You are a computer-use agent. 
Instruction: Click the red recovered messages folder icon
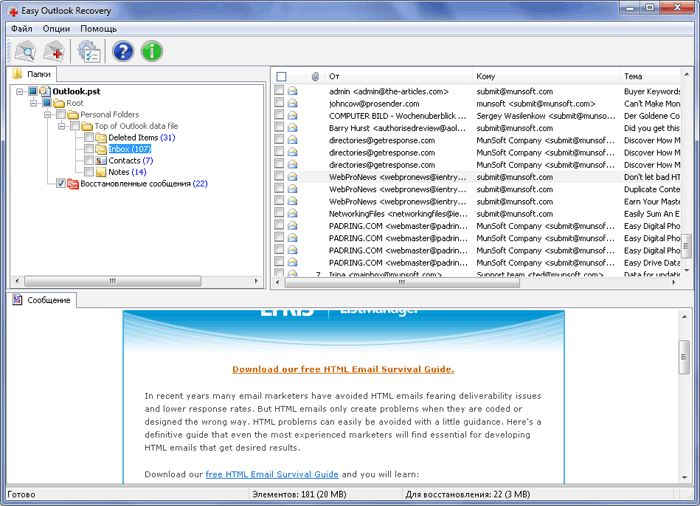point(73,184)
